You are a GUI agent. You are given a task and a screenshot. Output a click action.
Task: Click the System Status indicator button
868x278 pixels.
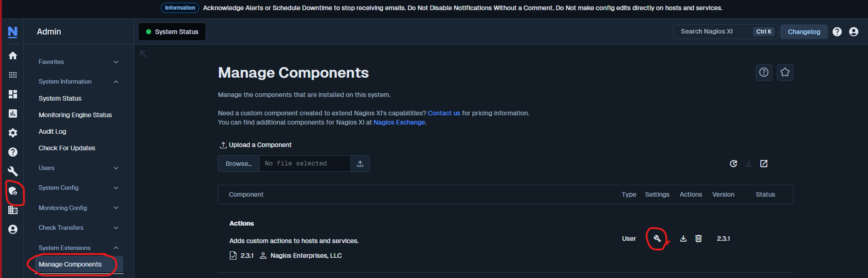[172, 32]
